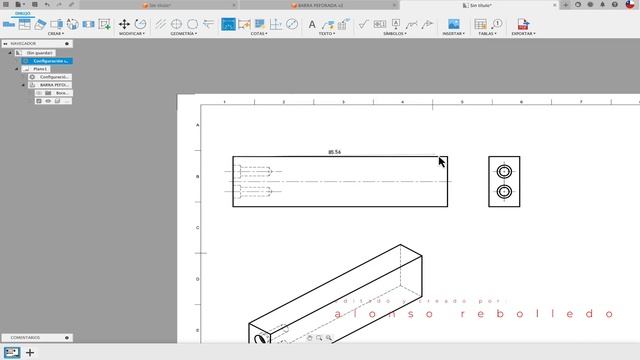This screenshot has height=360, width=640.
Task: Select the Leader note tool
Action: (x=328, y=24)
